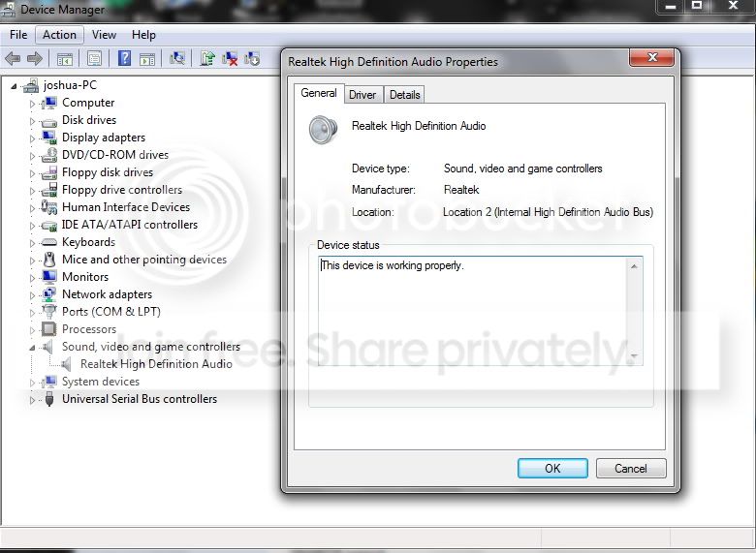Switch to the Details tab
Screen dimensions: 756x553
tap(404, 94)
